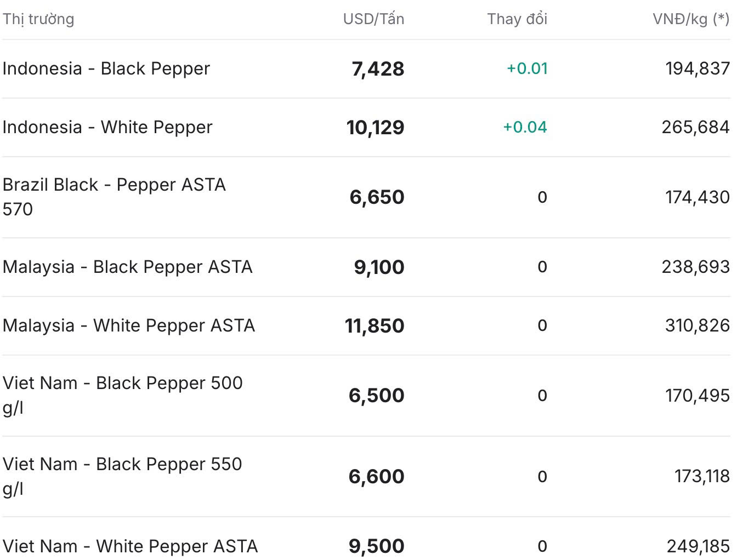Select the 6,650 Brazil price value

pyautogui.click(x=377, y=197)
